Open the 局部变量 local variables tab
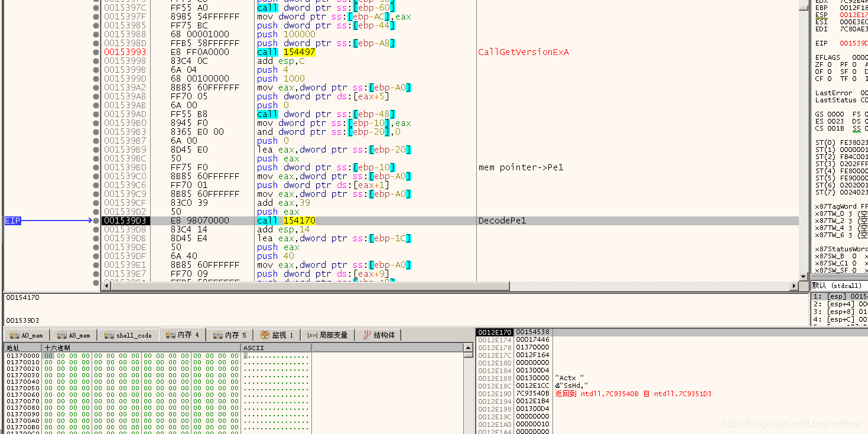The image size is (868, 434). (x=328, y=335)
